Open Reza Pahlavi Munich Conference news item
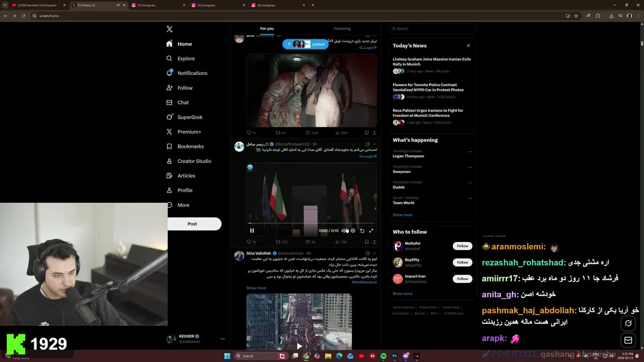Image resolution: width=644 pixels, height=362 pixels. click(432, 117)
